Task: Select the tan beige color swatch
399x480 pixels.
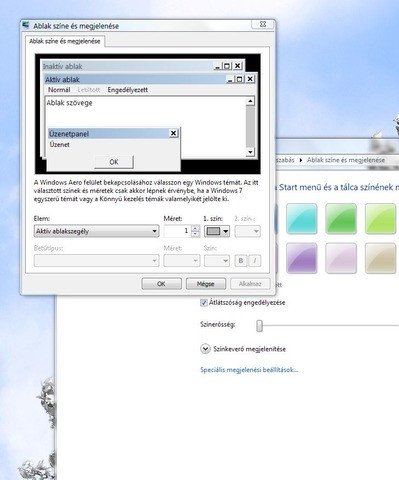Action: pyautogui.click(x=380, y=258)
